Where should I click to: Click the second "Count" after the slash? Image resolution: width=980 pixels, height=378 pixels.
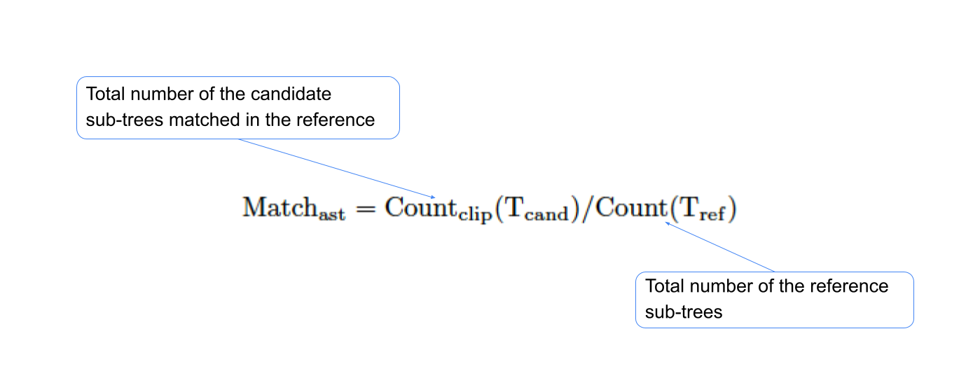coord(628,207)
